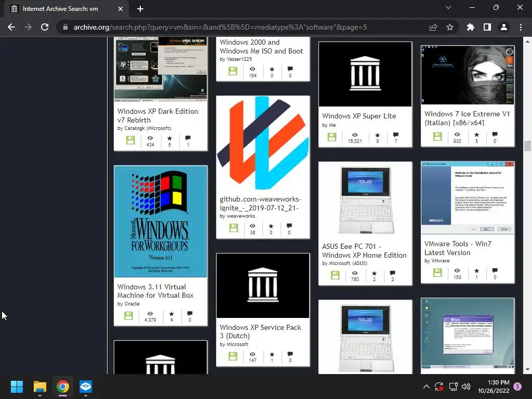Open Windows XP Dark Edition thumbnail

pyautogui.click(x=161, y=69)
